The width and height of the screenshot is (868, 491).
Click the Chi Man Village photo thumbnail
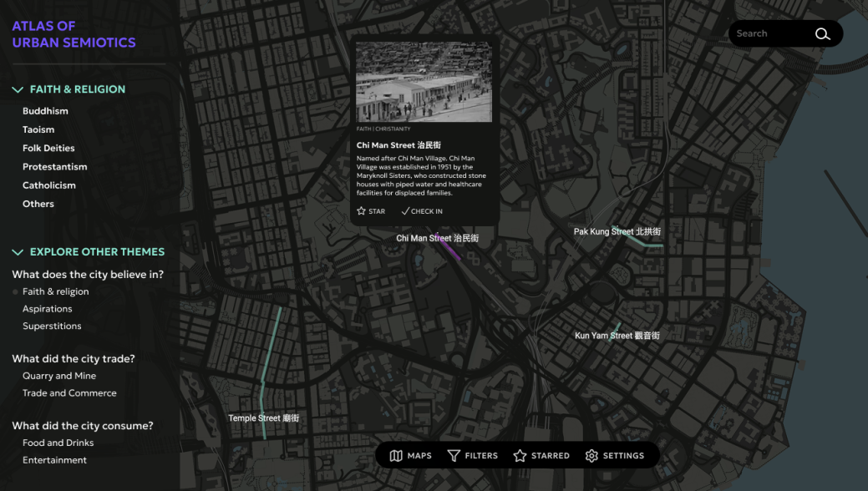click(424, 82)
